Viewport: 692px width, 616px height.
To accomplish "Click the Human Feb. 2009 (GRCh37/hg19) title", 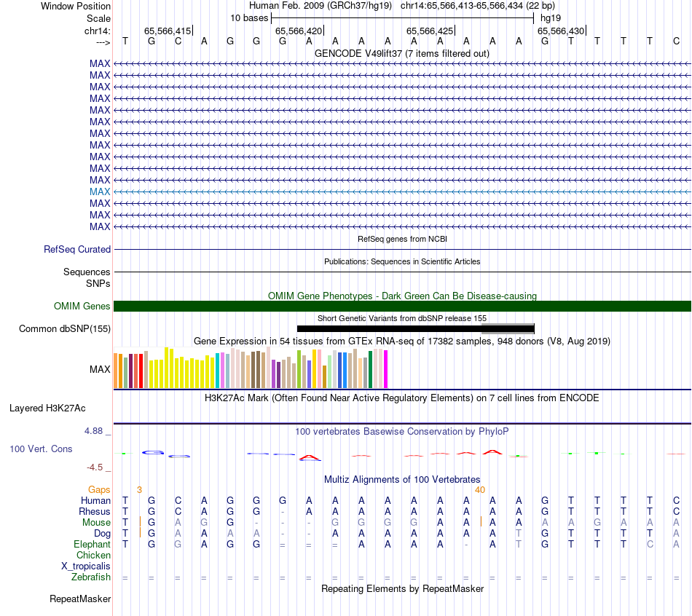I will coord(321,6).
